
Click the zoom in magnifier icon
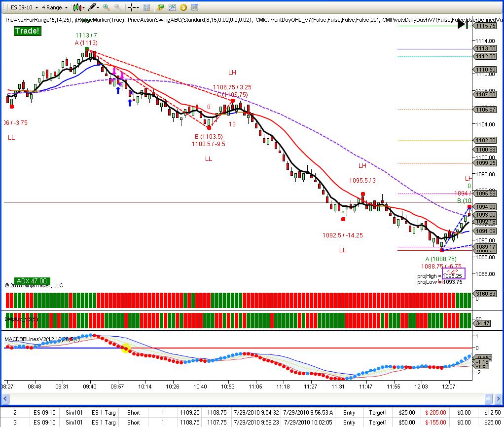(107, 7)
